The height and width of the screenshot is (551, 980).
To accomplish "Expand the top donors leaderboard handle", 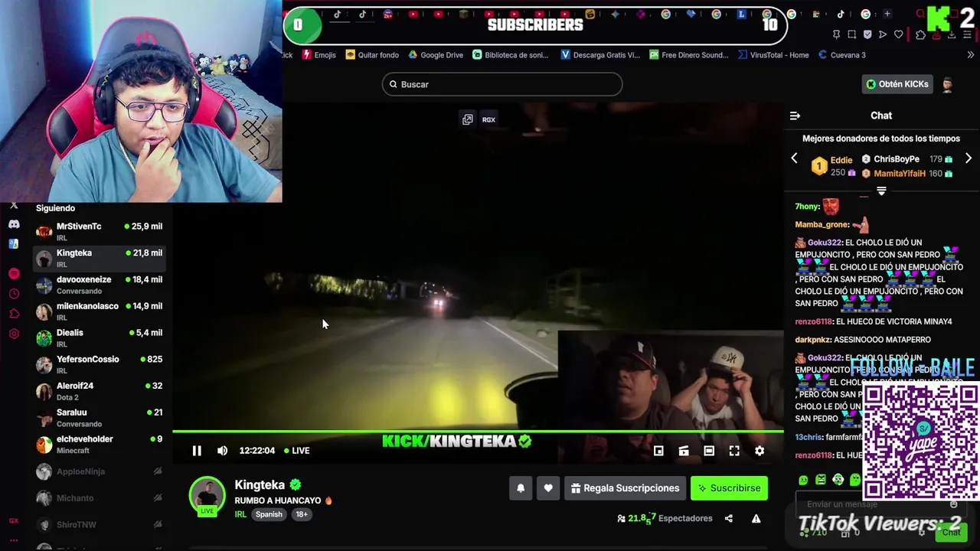I will pyautogui.click(x=881, y=191).
